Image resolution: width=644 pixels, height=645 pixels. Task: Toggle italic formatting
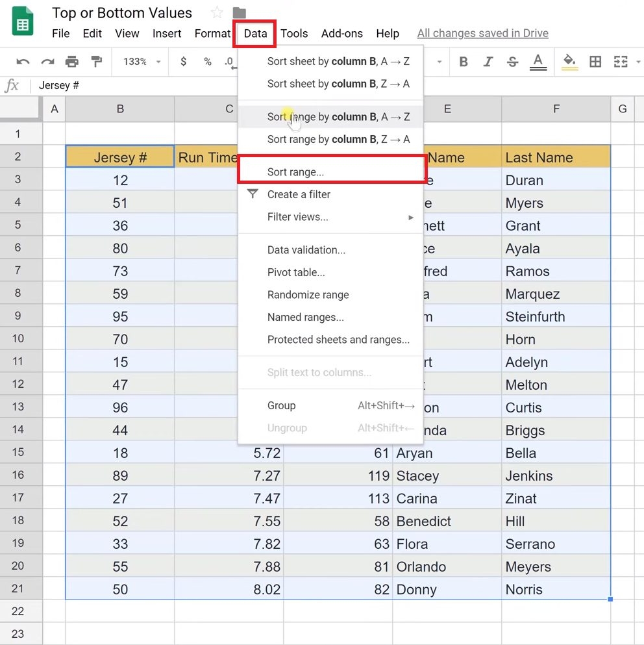(488, 62)
